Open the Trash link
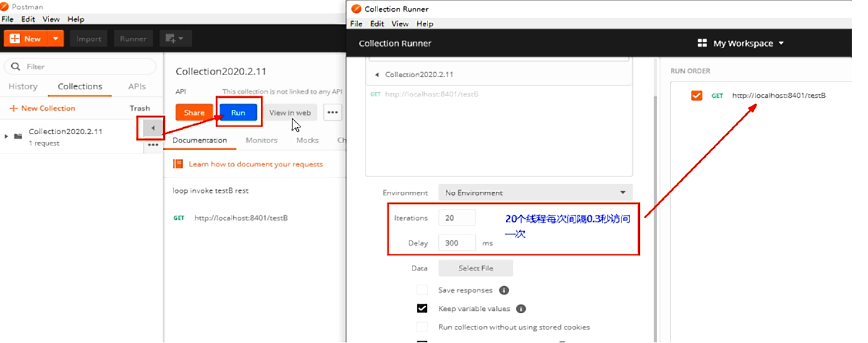Image resolution: width=868 pixels, height=343 pixels. tap(140, 108)
